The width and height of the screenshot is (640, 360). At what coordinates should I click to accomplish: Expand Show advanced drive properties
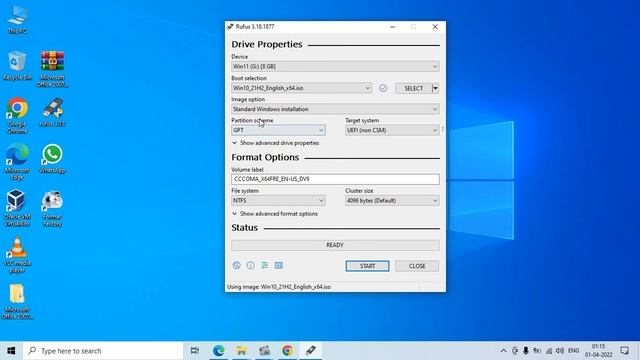tap(276, 143)
